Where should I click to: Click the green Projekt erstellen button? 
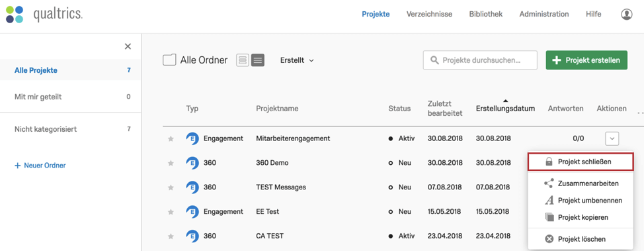pos(586,60)
